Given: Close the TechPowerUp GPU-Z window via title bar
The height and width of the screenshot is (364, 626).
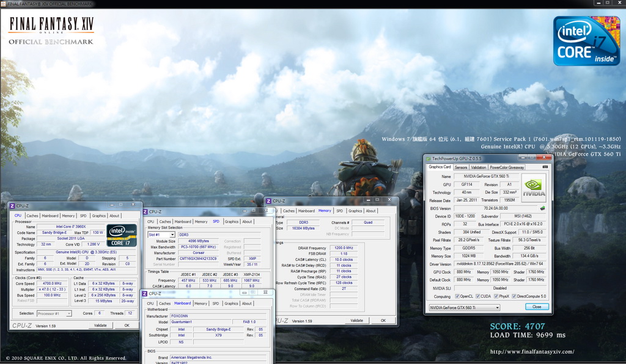Looking at the screenshot, I should (x=543, y=158).
